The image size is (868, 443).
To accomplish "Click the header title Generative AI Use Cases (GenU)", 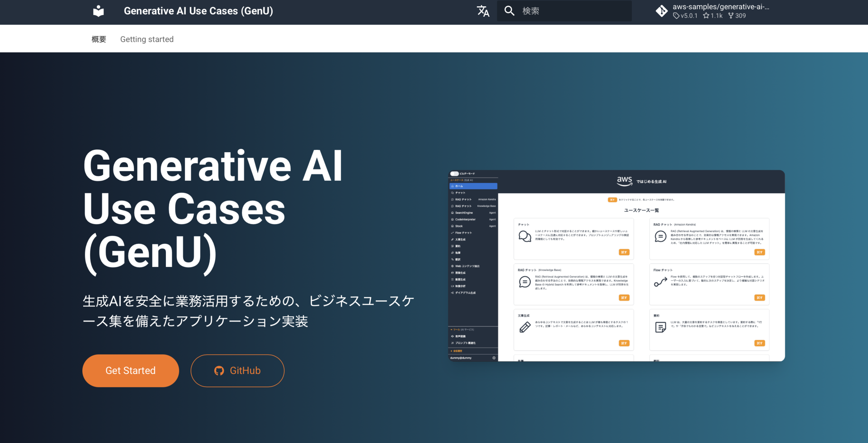I will 198,11.
